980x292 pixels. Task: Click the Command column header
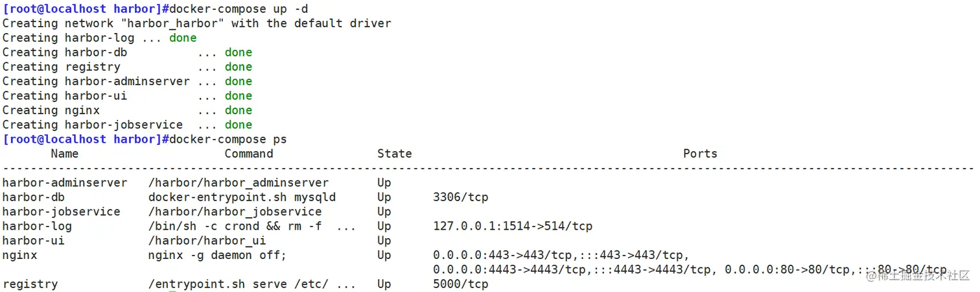pyautogui.click(x=249, y=154)
